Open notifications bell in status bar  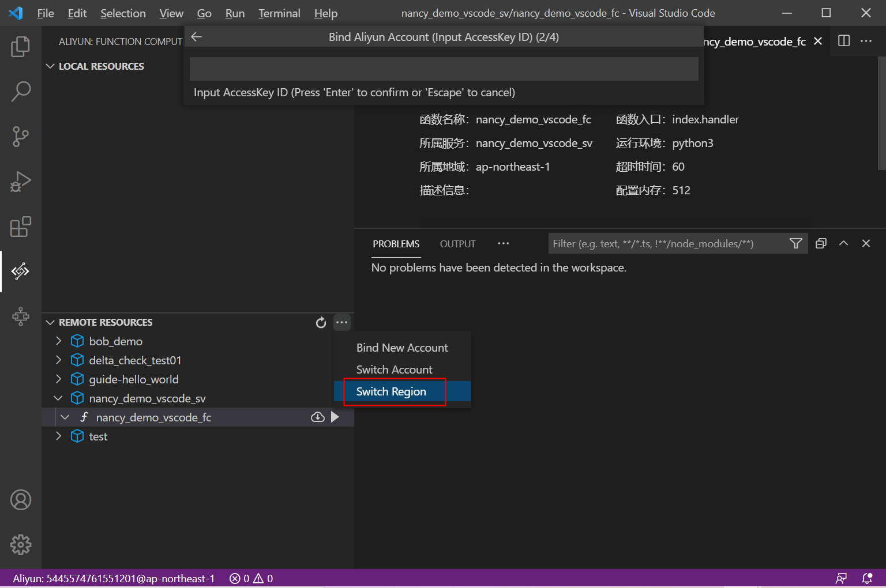click(867, 578)
